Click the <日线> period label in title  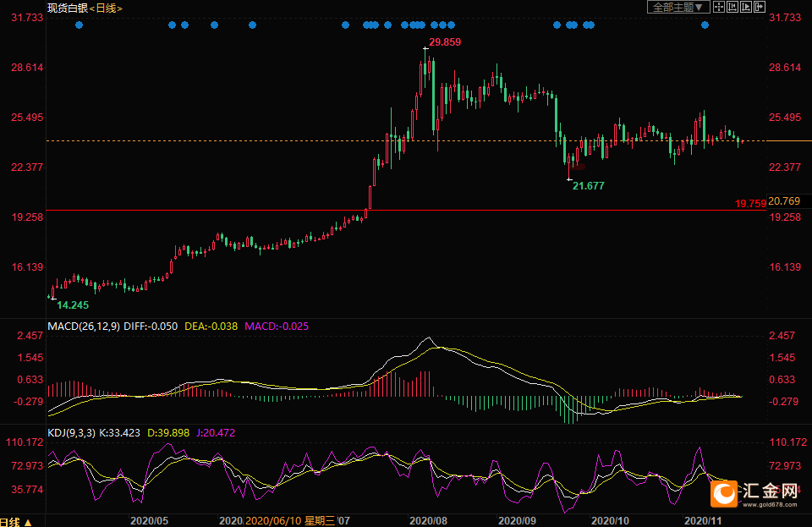click(x=106, y=8)
